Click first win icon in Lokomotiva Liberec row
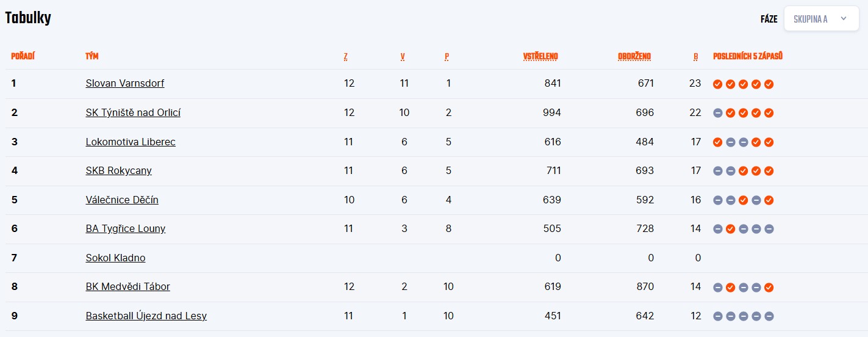The image size is (868, 337). (718, 142)
